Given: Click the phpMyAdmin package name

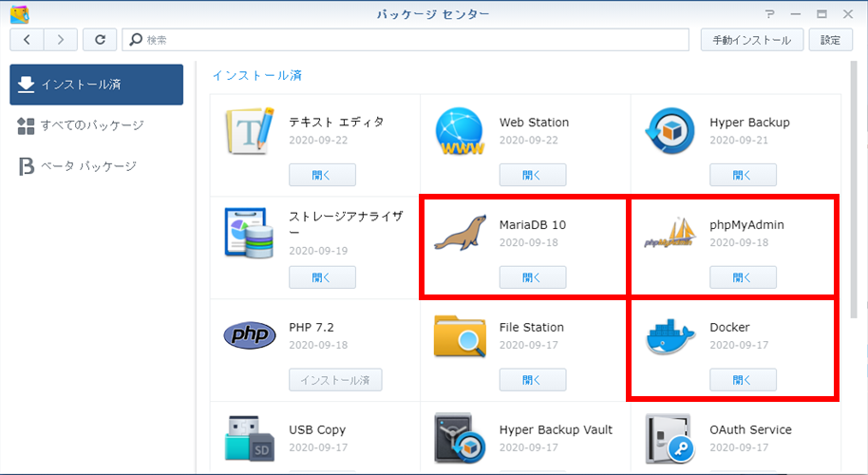Looking at the screenshot, I should pyautogui.click(x=746, y=225).
